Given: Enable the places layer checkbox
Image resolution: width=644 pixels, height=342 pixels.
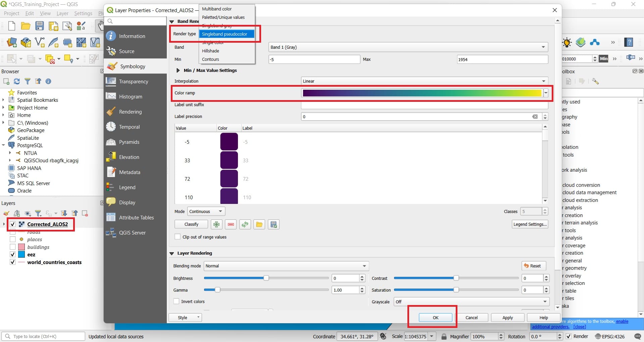Looking at the screenshot, I should pos(13,239).
